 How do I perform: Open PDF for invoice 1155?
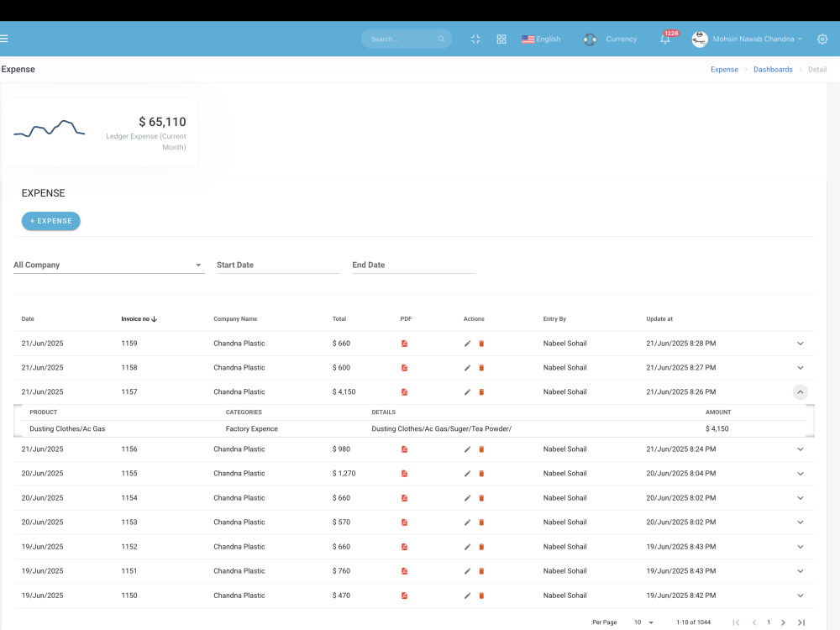click(x=405, y=474)
